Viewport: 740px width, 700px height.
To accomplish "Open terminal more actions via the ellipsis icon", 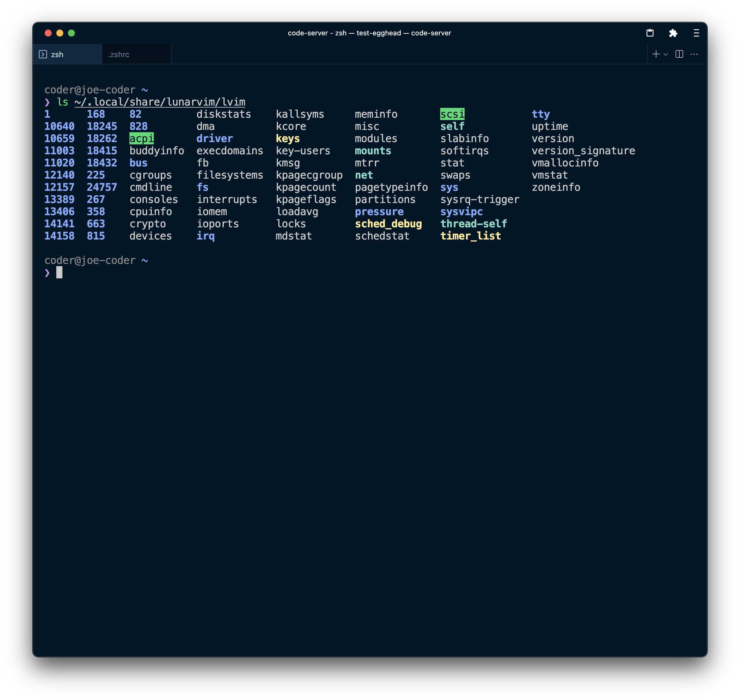I will pos(694,54).
